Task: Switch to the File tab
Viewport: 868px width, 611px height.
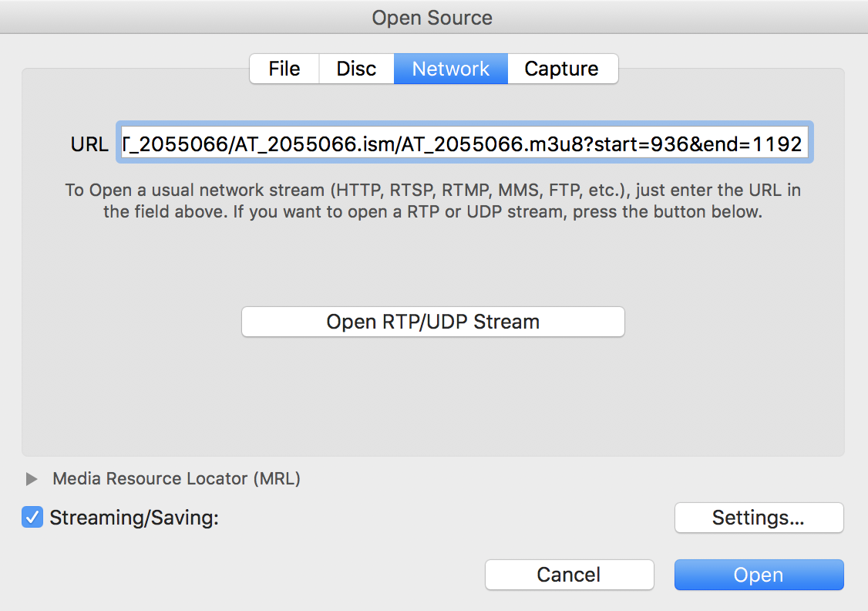Action: click(284, 69)
